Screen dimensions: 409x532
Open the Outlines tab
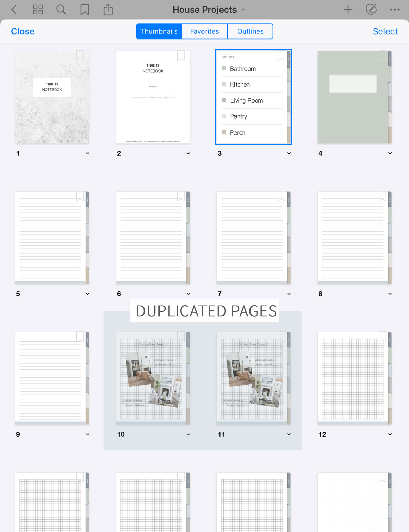[250, 31]
